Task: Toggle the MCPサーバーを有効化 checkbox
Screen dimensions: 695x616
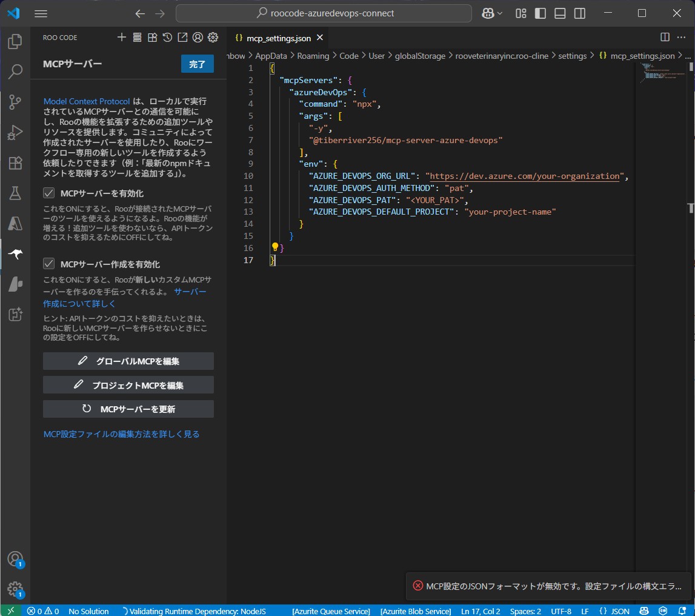Action: click(x=48, y=193)
